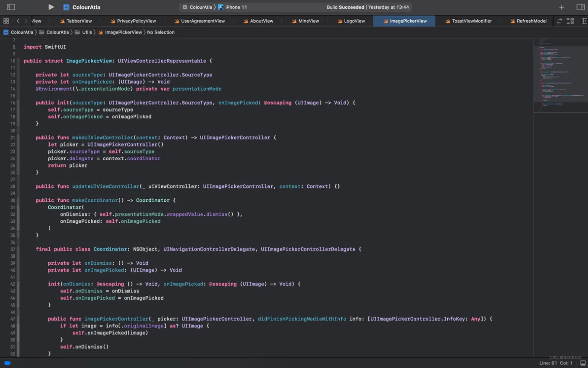Click 'import SwiftUI' statement

45,47
